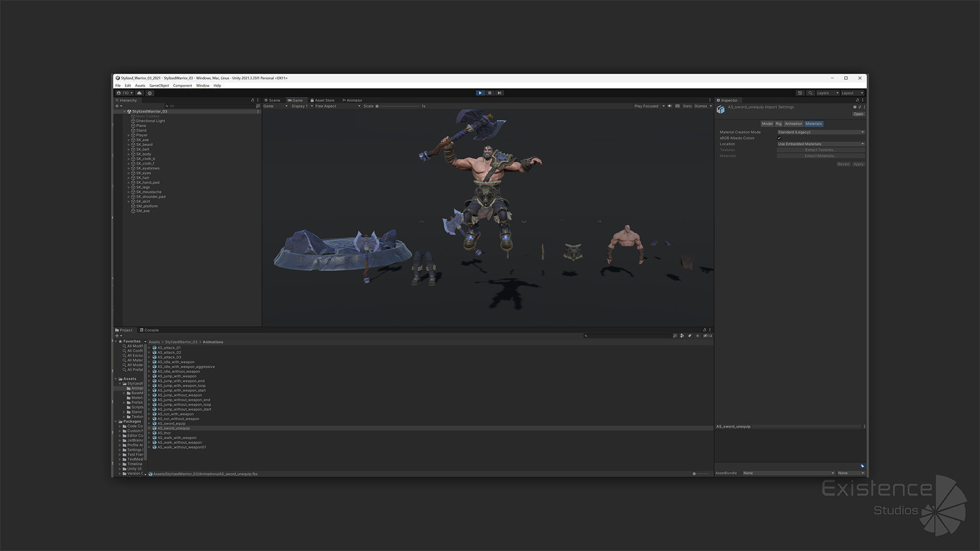Image resolution: width=980 pixels, height=551 pixels.
Task: Switch to the Rig import tab
Action: (778, 123)
